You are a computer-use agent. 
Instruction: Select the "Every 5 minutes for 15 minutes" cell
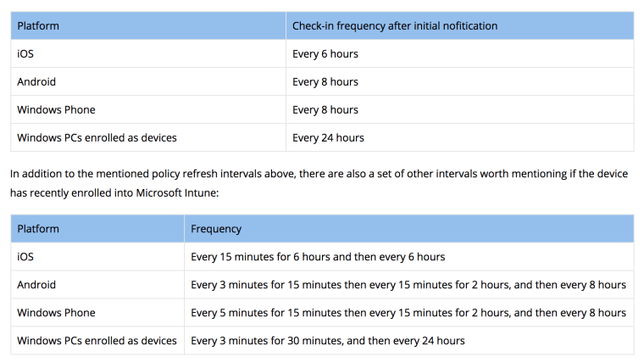[x=408, y=313]
